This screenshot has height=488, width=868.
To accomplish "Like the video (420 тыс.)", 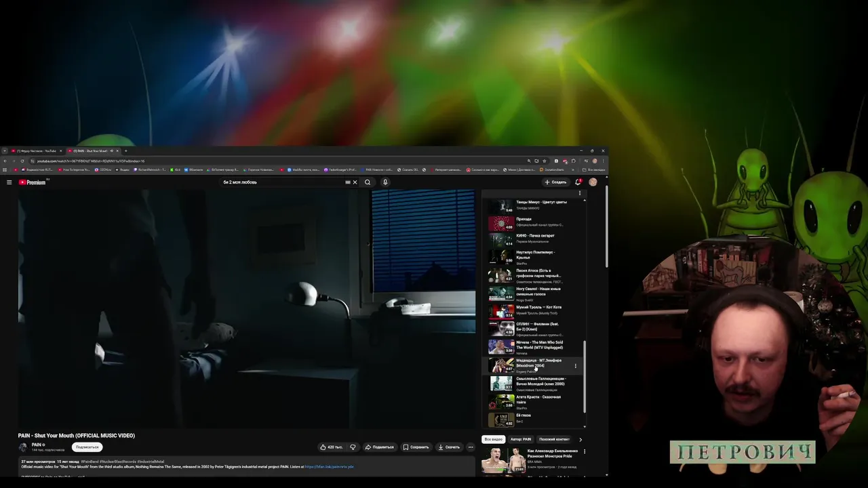I will 330,447.
